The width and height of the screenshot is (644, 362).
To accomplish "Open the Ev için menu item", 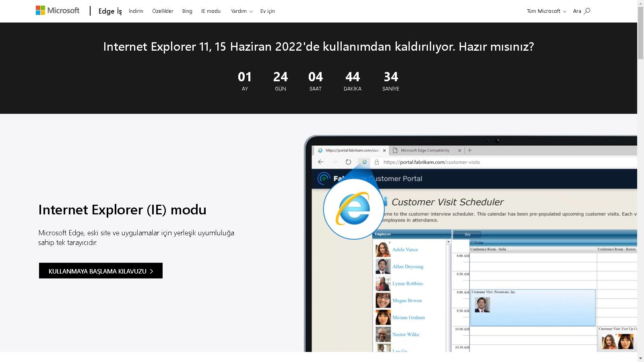I will click(x=268, y=11).
